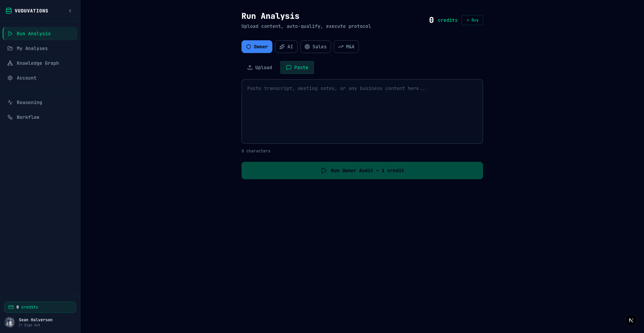Click the Sign out link
The height and width of the screenshot is (333, 644).
pyautogui.click(x=30, y=325)
